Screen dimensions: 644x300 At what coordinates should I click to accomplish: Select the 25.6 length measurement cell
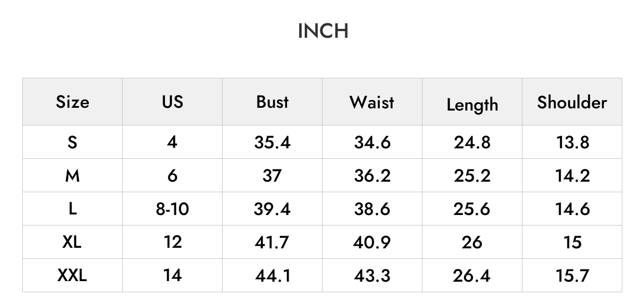point(472,209)
